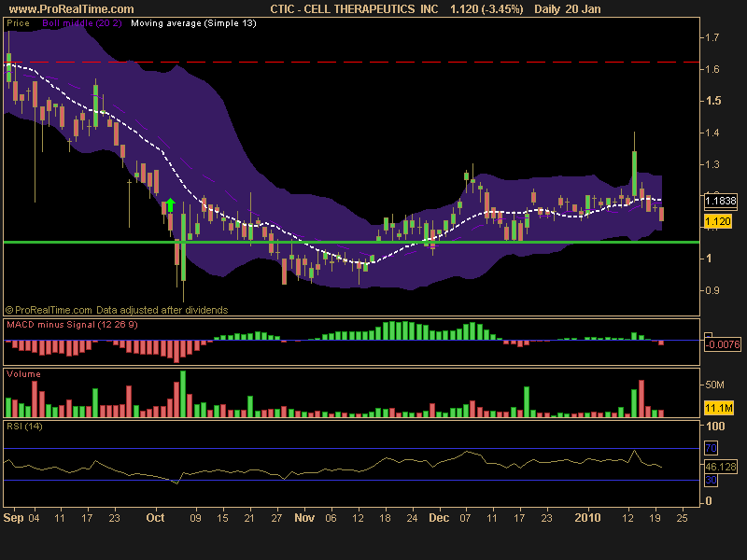Click the 1.1838 moving average value tag
Image resolution: width=747 pixels, height=560 pixels.
tap(720, 201)
